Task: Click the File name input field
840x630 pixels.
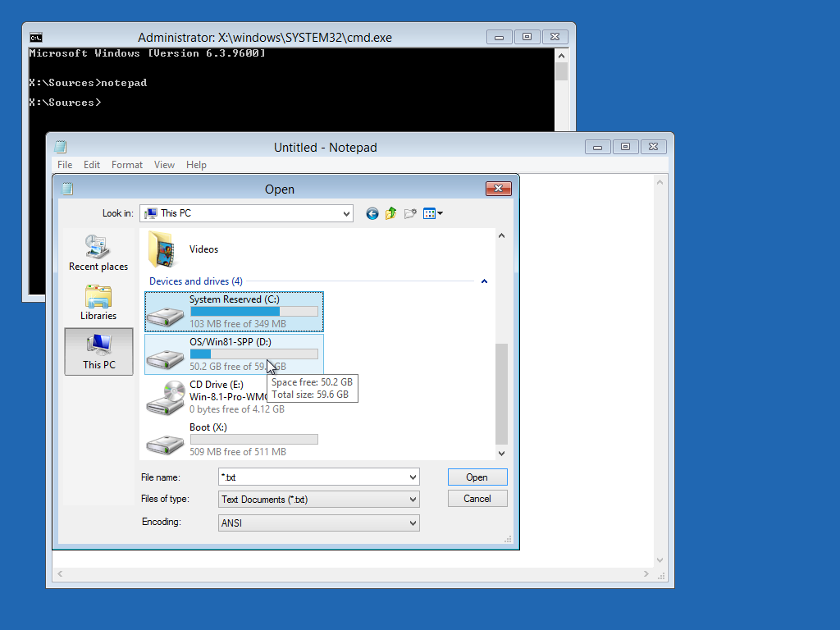Action: click(x=313, y=477)
